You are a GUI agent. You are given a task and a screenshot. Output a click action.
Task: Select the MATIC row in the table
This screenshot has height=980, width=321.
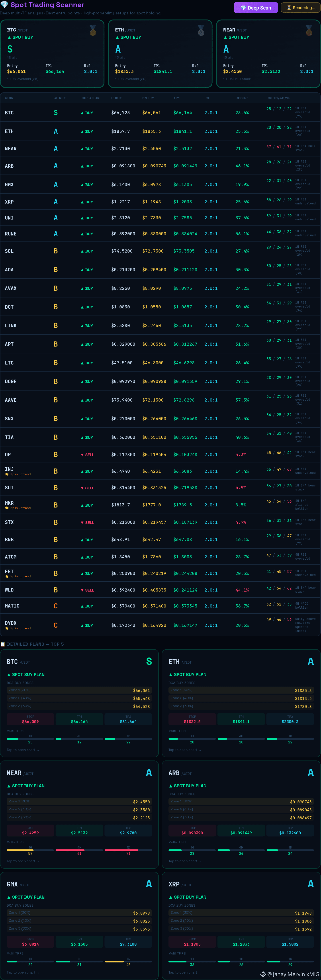[x=160, y=606]
